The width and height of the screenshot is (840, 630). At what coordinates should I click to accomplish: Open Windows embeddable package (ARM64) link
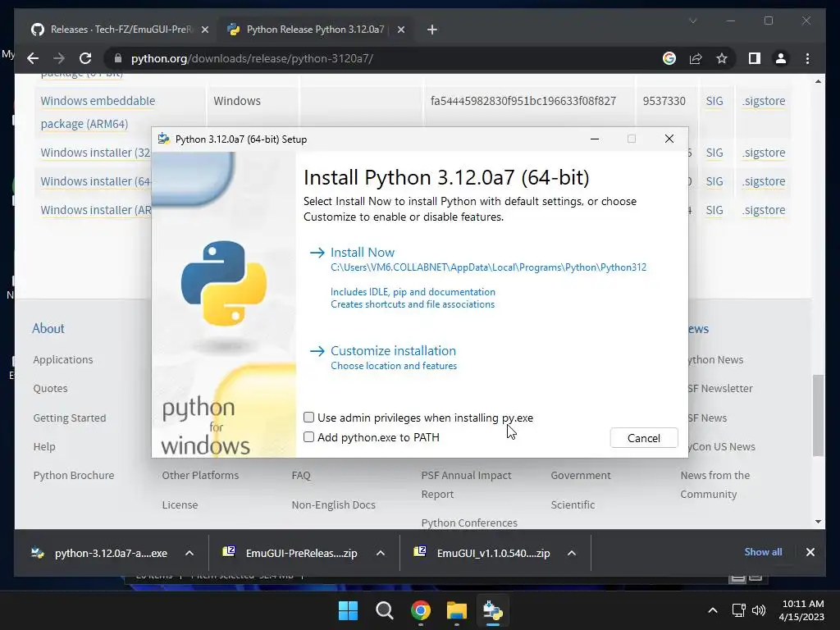point(98,112)
